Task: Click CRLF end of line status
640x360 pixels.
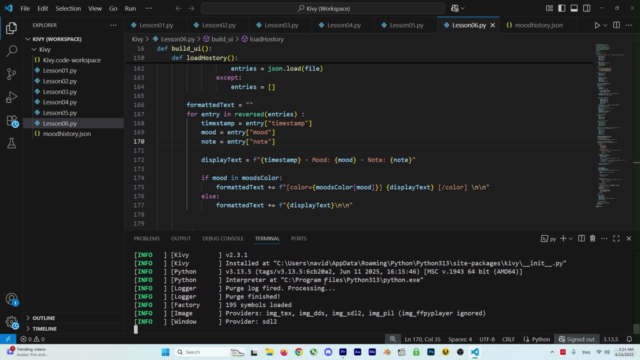Action: (508, 339)
